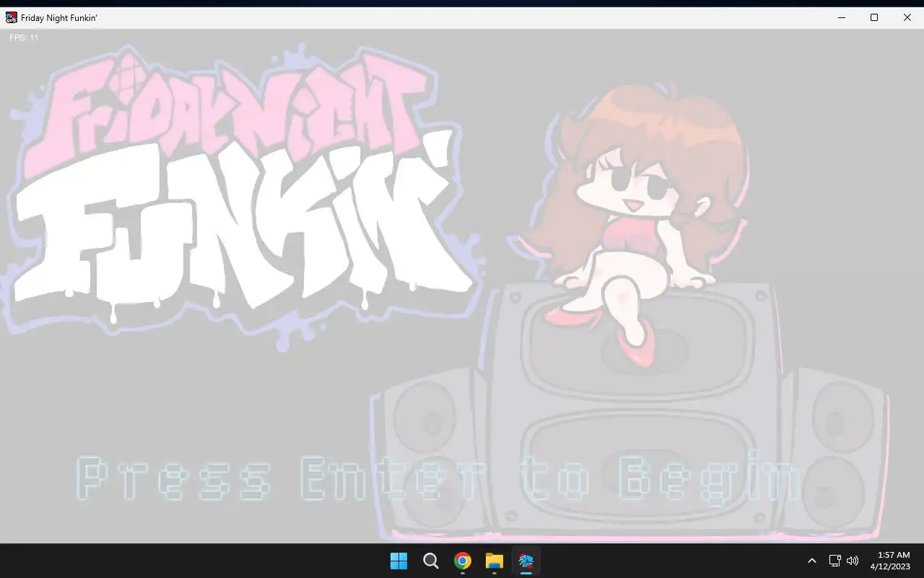Screen dimensions: 924x578
Task: Open Windows Start menu
Action: tap(398, 561)
